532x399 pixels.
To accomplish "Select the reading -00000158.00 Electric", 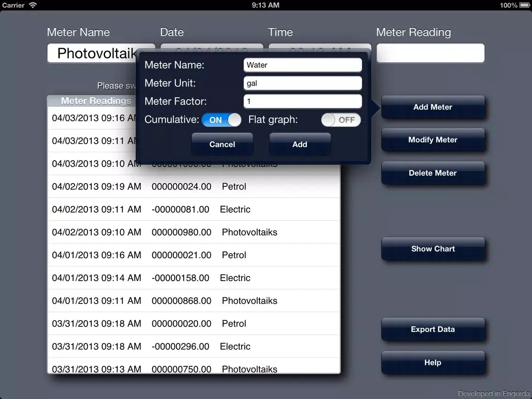I will pos(194,278).
